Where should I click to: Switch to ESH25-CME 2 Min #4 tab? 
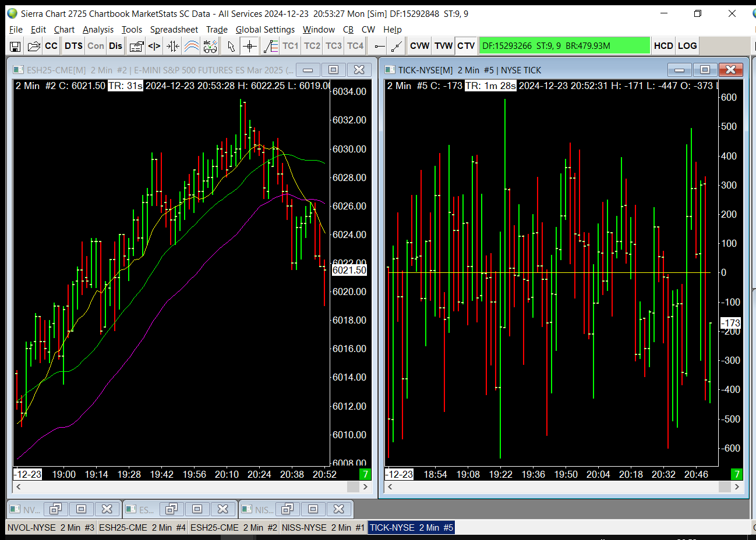143,528
